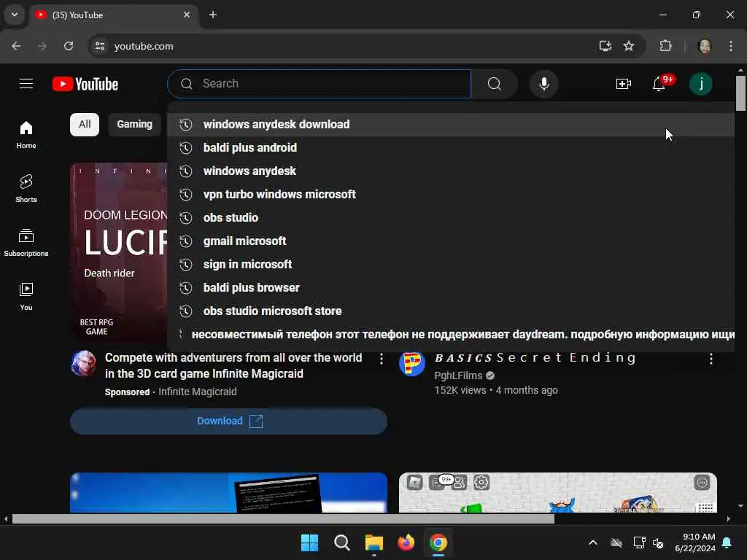
Task: Open the YouTube hamburger guide menu
Action: click(x=26, y=84)
